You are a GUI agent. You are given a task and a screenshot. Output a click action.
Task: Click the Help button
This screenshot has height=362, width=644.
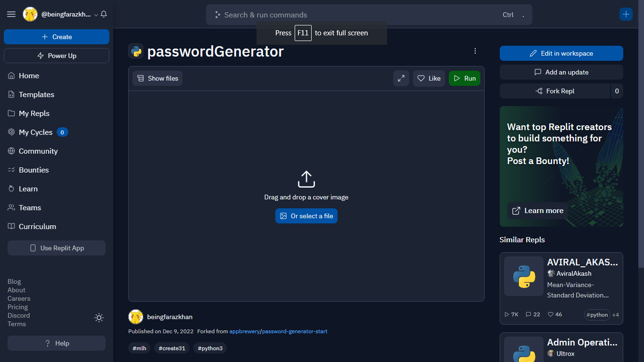57,343
